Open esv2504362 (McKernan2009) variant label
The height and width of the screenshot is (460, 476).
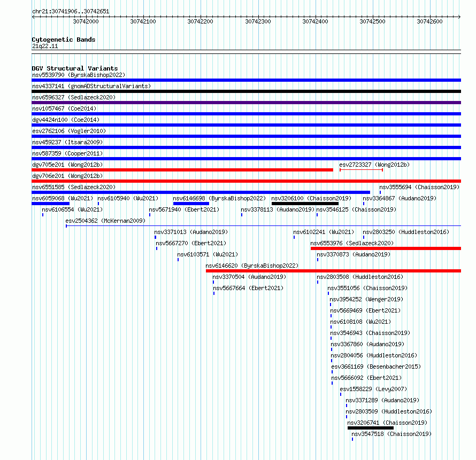(x=105, y=221)
